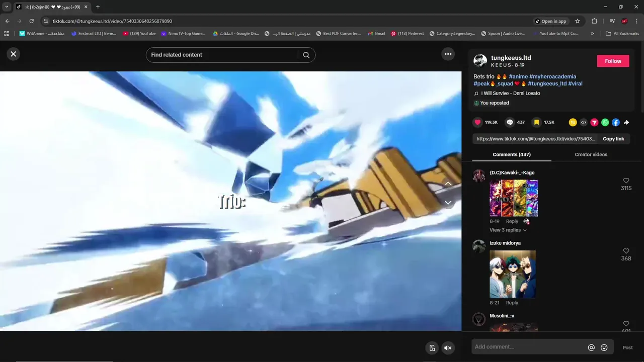The height and width of the screenshot is (362, 644).
Task: Reply to {D.C}Kawaki-_-Kage comment
Action: [512, 221]
